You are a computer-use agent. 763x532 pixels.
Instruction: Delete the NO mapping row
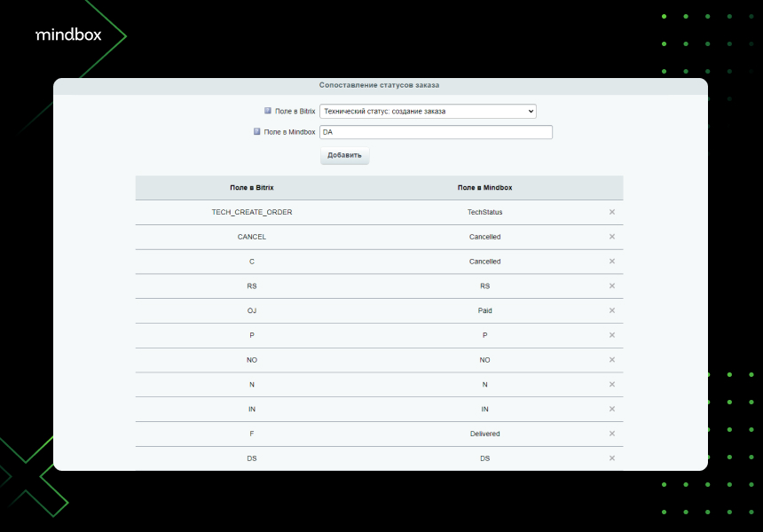[611, 360]
